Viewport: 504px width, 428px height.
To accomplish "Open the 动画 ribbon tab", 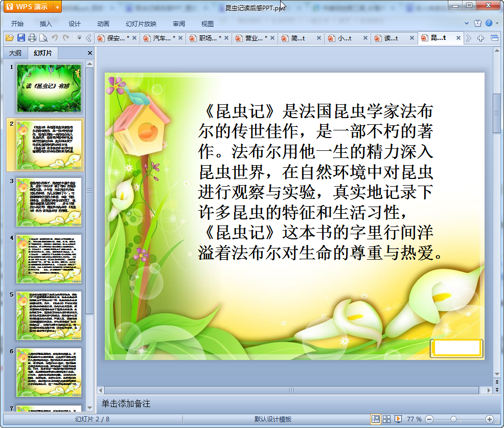I will click(x=103, y=24).
